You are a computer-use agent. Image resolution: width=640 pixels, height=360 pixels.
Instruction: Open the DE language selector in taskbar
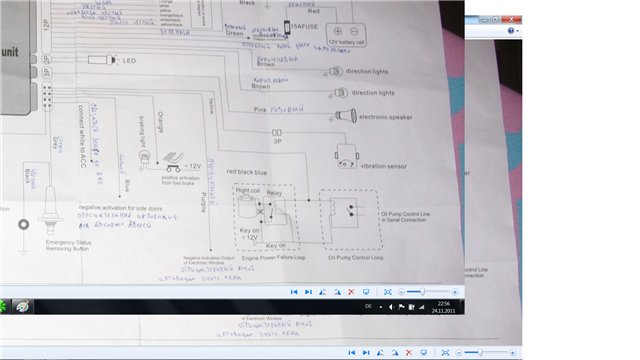(368, 307)
